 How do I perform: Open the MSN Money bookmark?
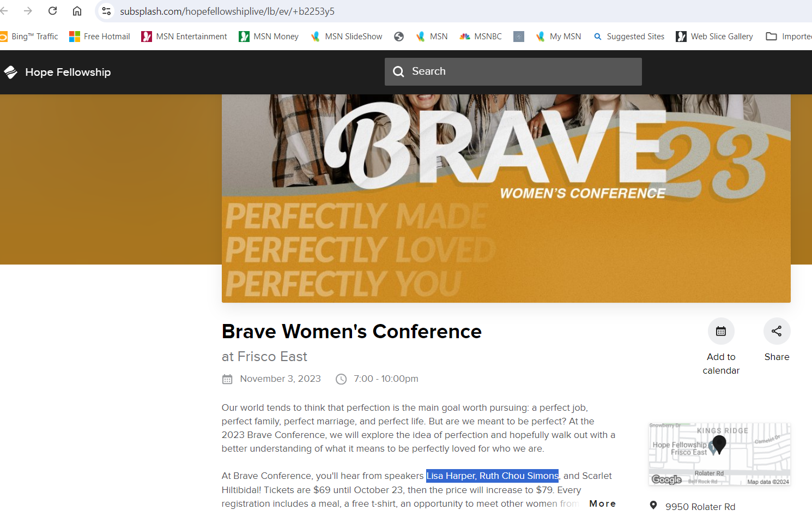269,37
